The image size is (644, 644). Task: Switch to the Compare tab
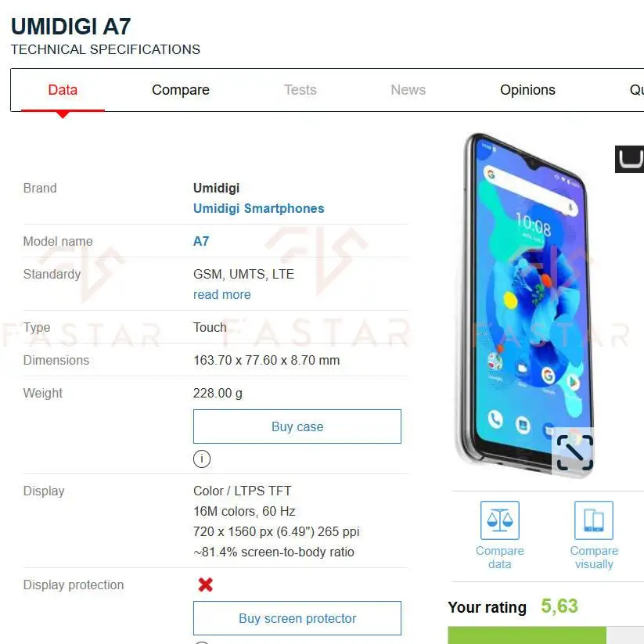[181, 90]
